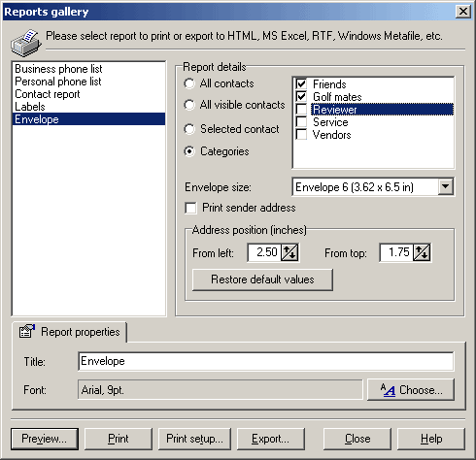476x460 pixels.
Task: Click the font icon on the Choose button
Action: [388, 390]
